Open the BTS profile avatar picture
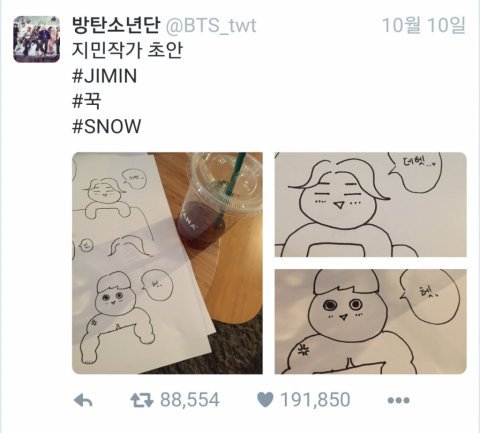480x433 pixels. coord(37,39)
